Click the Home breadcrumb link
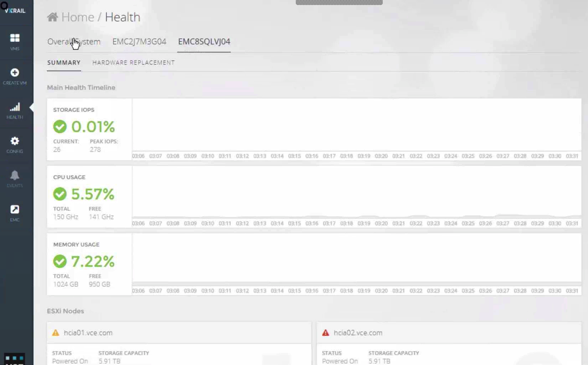The height and width of the screenshot is (365, 588). tap(78, 17)
